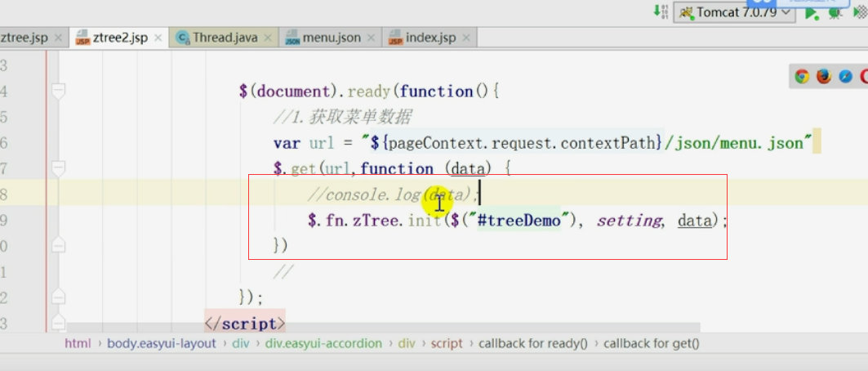Switch to Thread.java tab

click(x=224, y=38)
